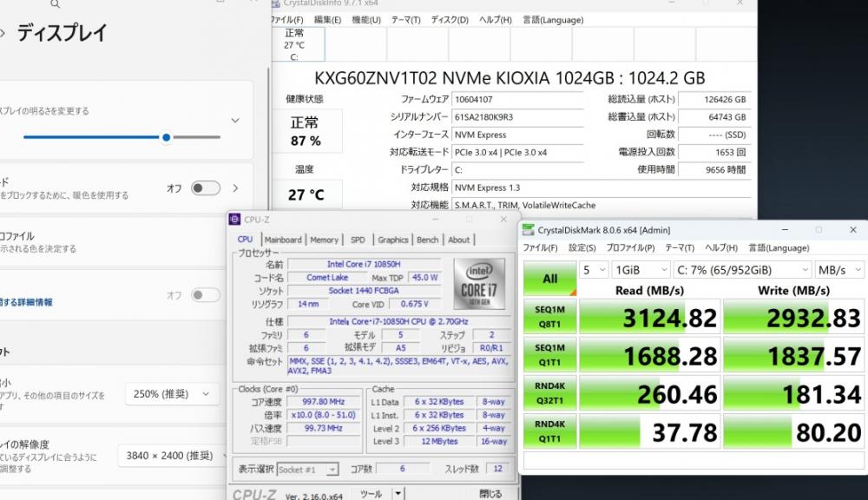This screenshot has height=500, width=868.
Task: Toggle the night light switch
Action: coord(205,188)
